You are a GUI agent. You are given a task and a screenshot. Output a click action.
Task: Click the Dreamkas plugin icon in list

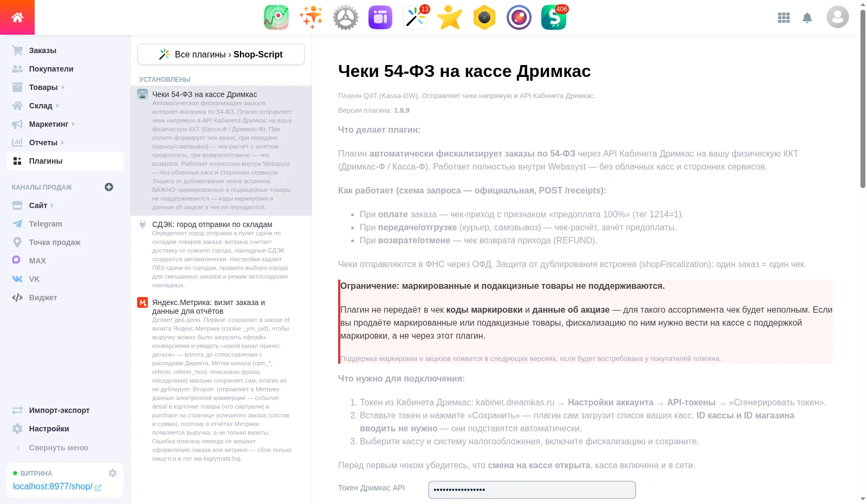[x=143, y=94]
